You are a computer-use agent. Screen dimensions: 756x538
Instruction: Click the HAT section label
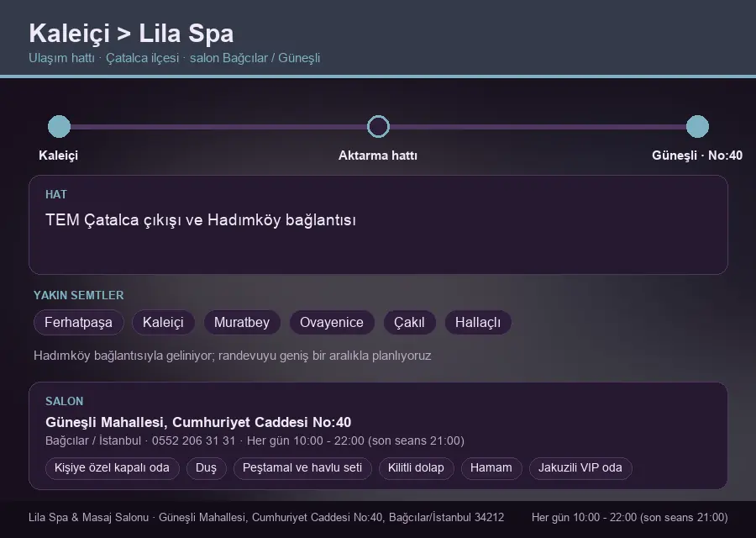click(x=56, y=194)
